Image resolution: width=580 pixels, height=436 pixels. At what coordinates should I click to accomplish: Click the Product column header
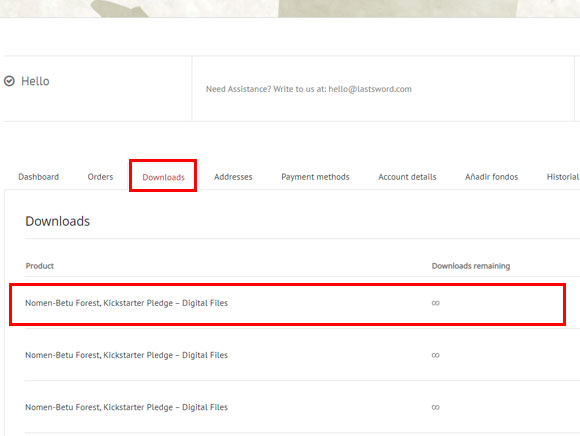[x=40, y=266]
